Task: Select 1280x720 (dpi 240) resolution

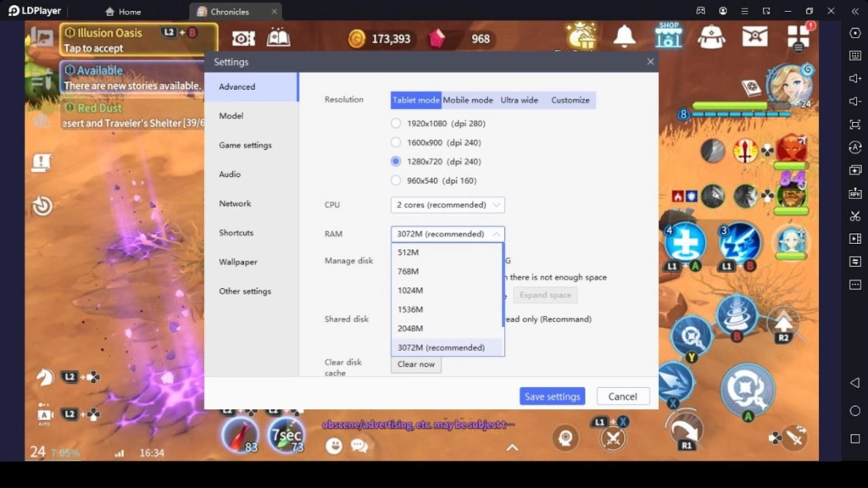Action: coord(395,162)
